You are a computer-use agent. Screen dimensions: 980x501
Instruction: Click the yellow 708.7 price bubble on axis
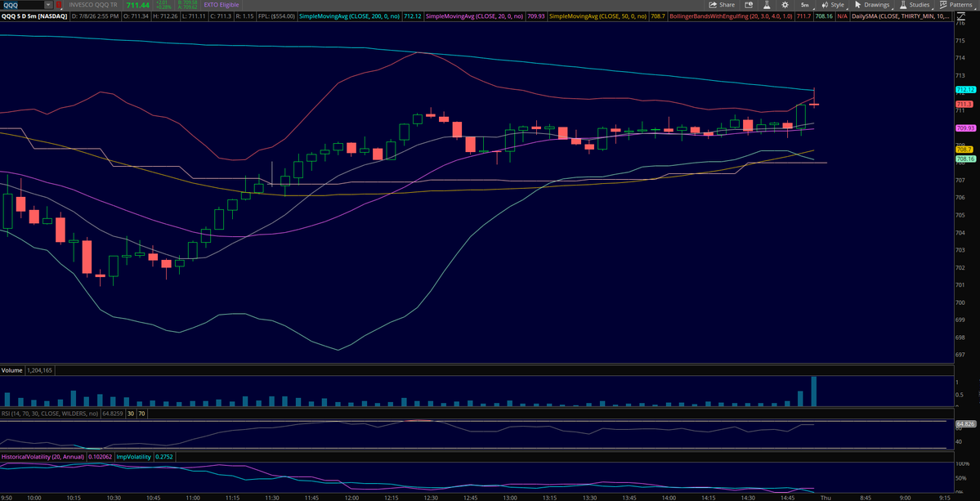(964, 150)
